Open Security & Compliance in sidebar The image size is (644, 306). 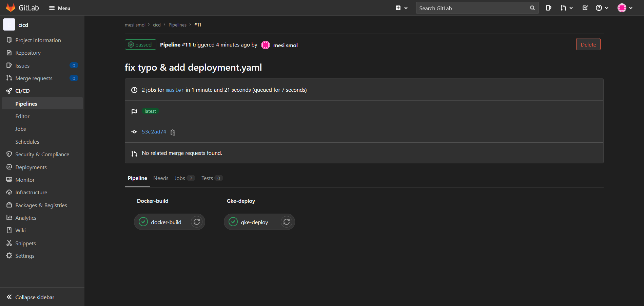coord(42,155)
